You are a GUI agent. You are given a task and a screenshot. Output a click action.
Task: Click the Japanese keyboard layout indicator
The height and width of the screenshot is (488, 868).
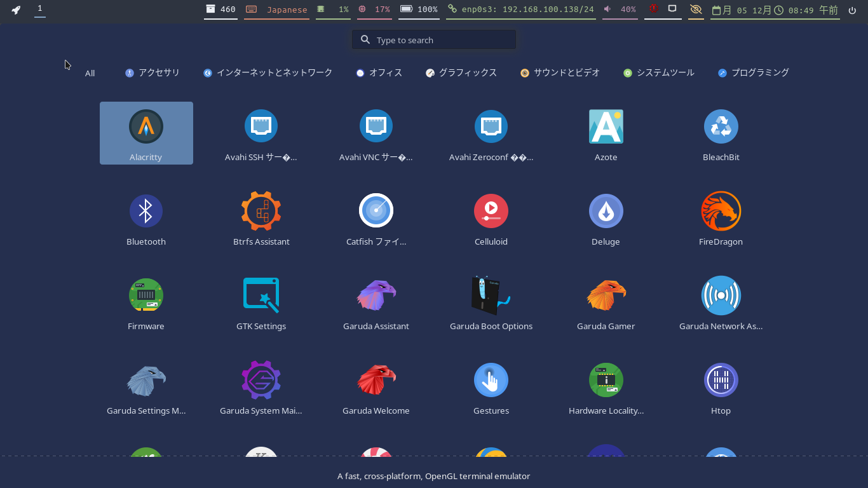[276, 10]
